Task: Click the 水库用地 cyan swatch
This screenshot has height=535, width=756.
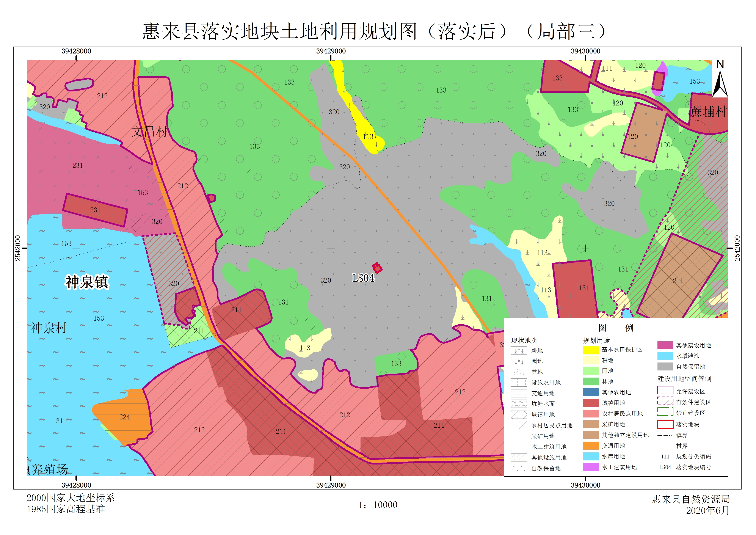Action: tap(591, 457)
